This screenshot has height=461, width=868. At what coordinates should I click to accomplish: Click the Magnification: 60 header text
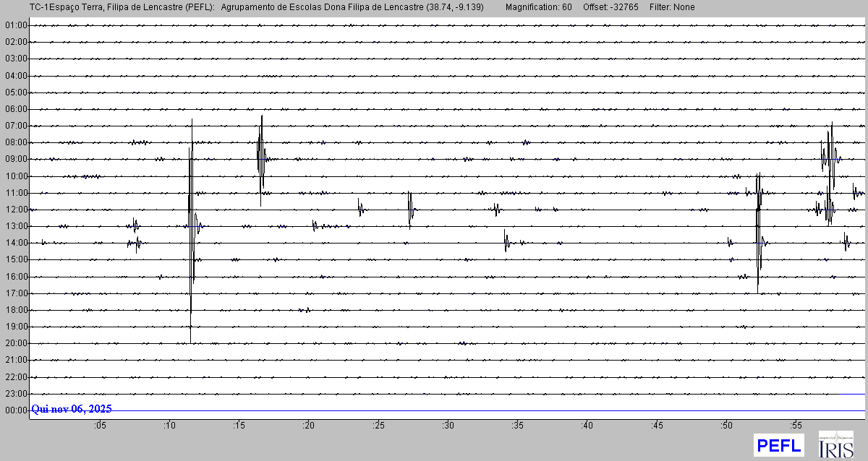[x=538, y=7]
